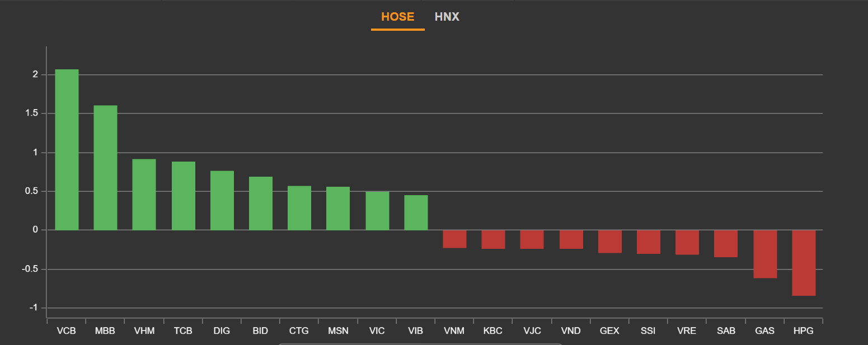This screenshot has height=345, width=868.
Task: Select the DIG green bar
Action: (x=222, y=200)
